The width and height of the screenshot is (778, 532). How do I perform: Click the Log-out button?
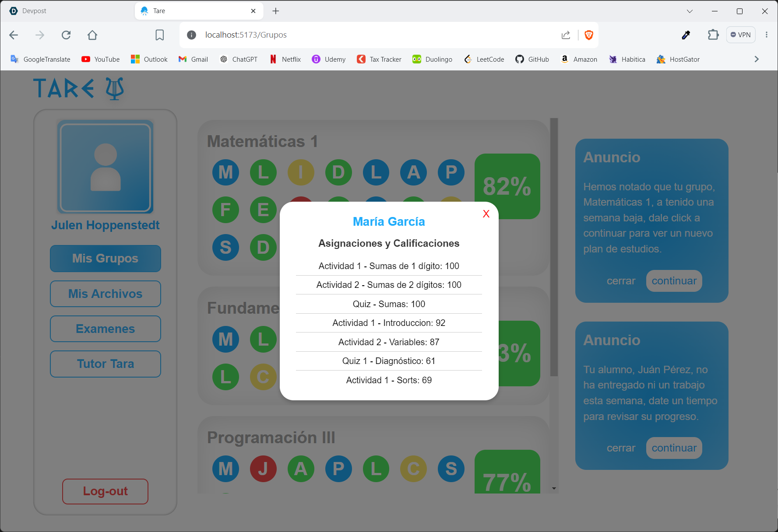point(105,491)
